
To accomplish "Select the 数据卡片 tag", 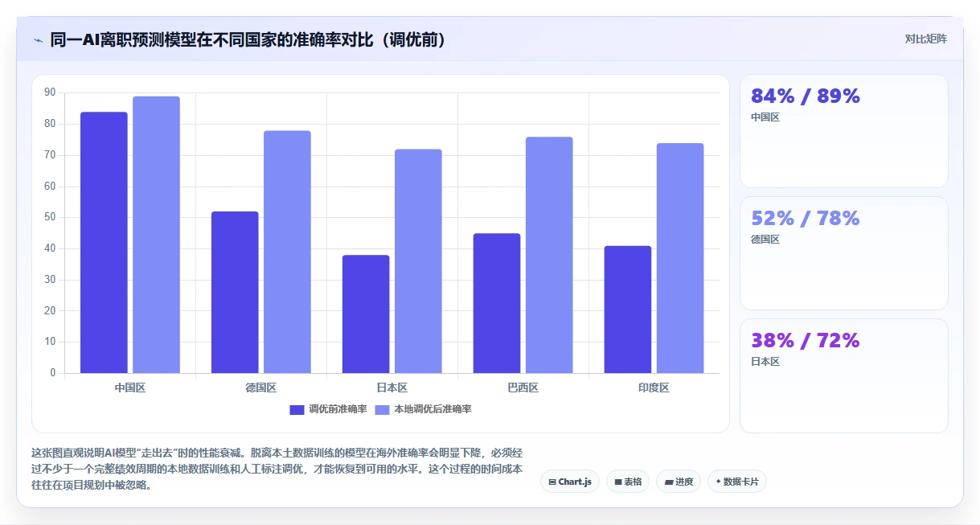I will point(737,482).
